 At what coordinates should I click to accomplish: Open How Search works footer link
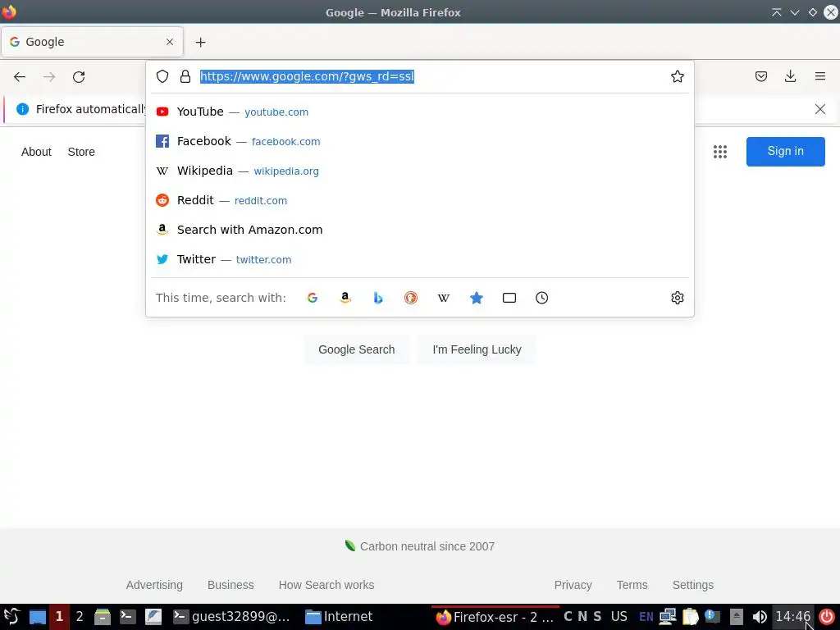tap(326, 585)
